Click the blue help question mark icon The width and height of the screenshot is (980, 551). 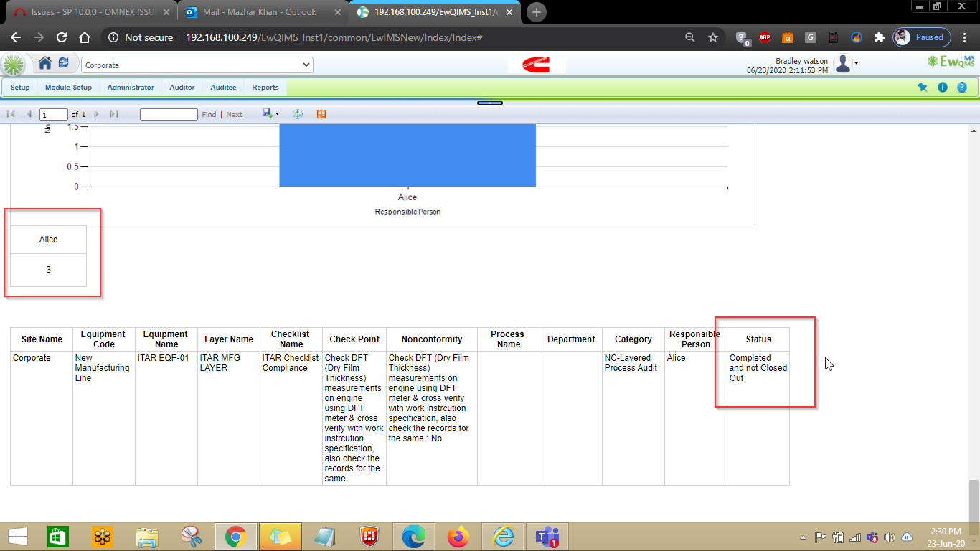[x=962, y=88]
